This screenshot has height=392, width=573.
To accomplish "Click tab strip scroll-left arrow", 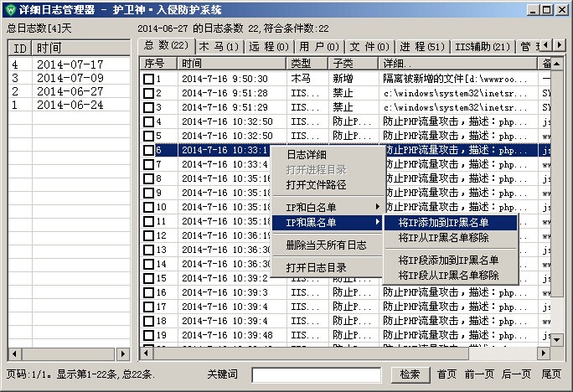I will (x=546, y=45).
